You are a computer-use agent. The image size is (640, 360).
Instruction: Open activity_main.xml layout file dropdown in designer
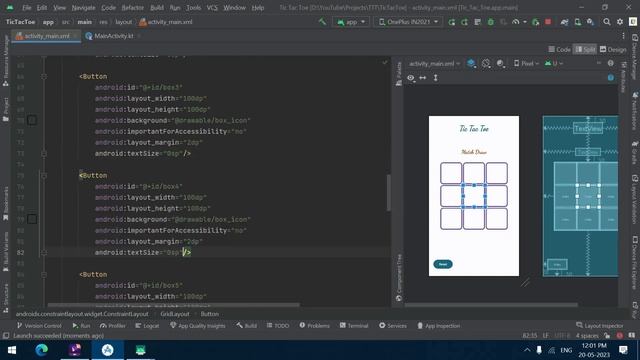point(435,64)
